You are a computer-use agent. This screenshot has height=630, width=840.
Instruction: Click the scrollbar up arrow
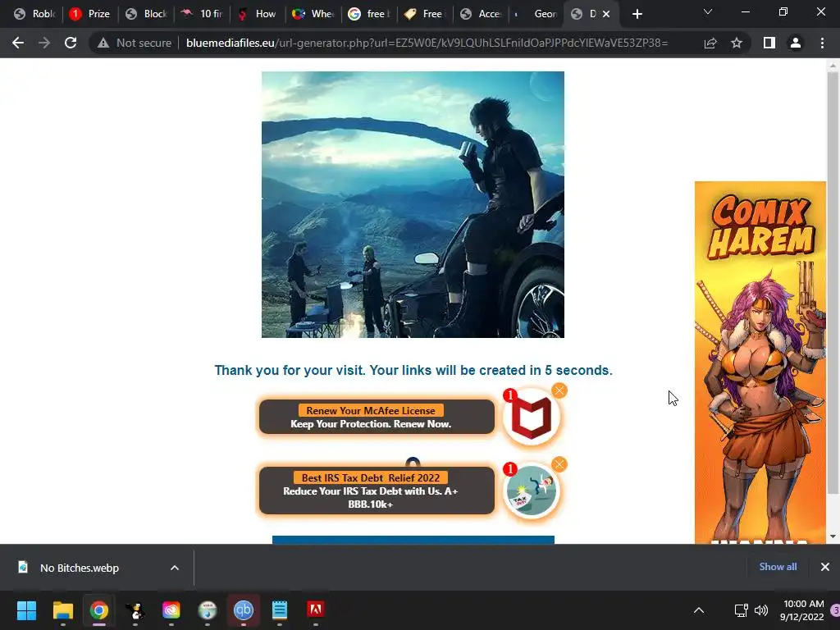point(833,66)
